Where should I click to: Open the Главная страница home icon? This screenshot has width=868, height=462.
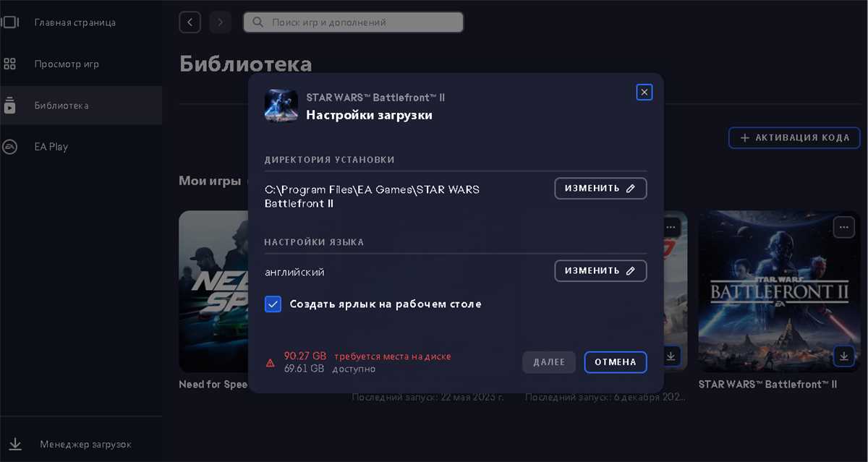click(11, 22)
